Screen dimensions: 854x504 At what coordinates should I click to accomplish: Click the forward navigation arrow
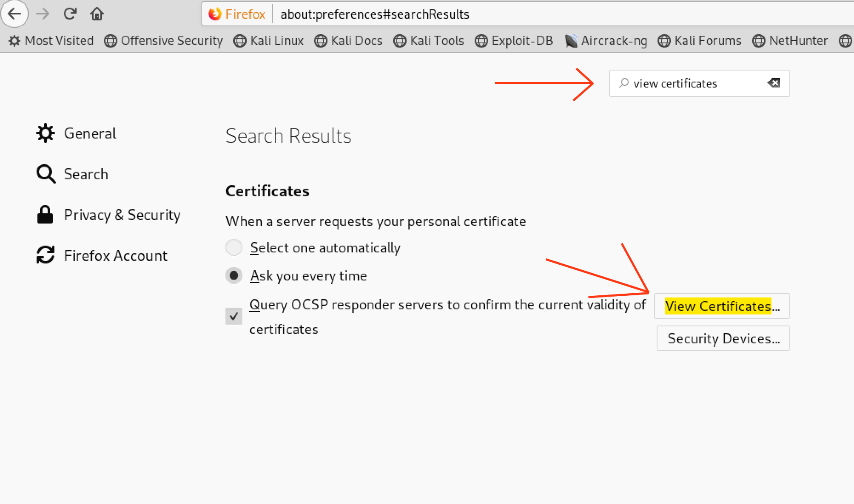[43, 14]
